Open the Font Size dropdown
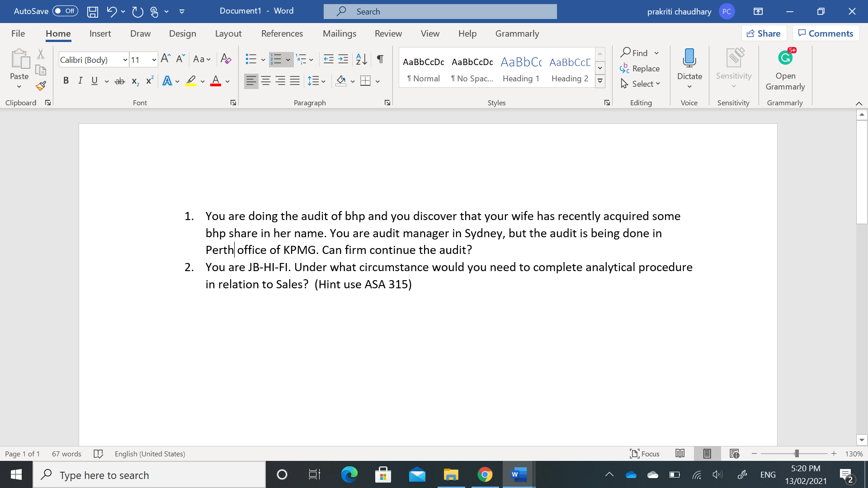 pos(154,60)
